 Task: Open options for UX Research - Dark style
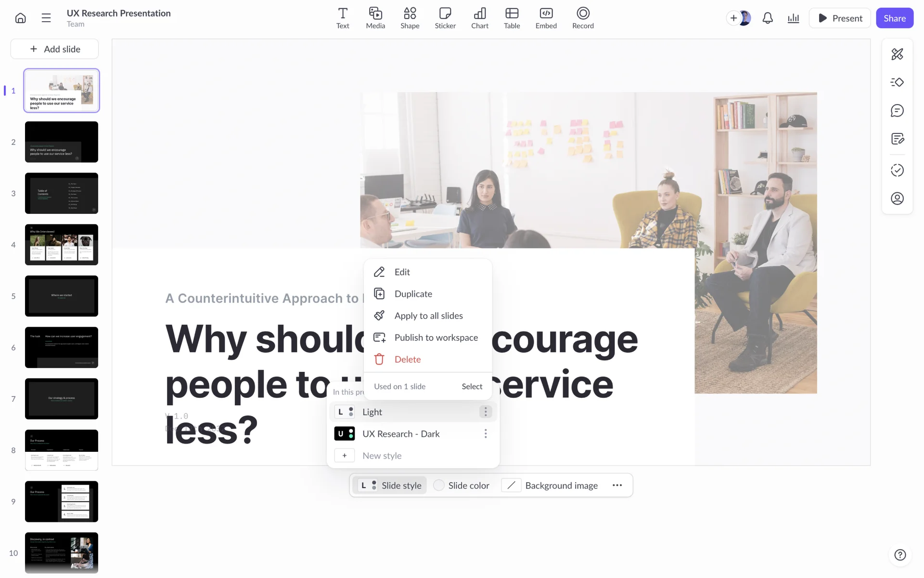[486, 434]
